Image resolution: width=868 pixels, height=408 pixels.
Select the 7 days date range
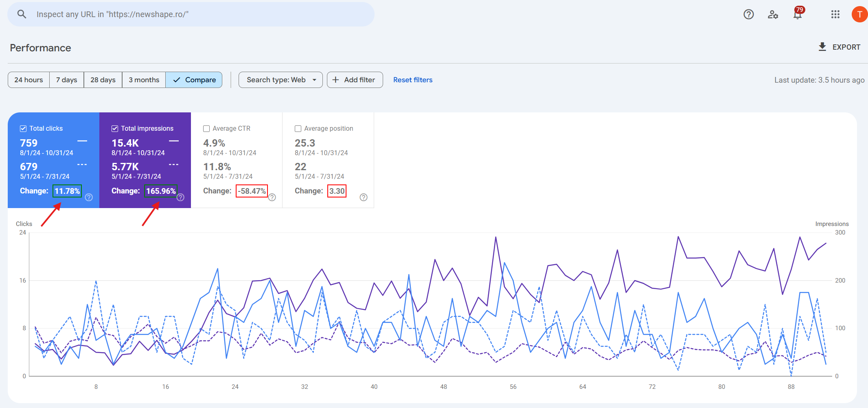67,80
